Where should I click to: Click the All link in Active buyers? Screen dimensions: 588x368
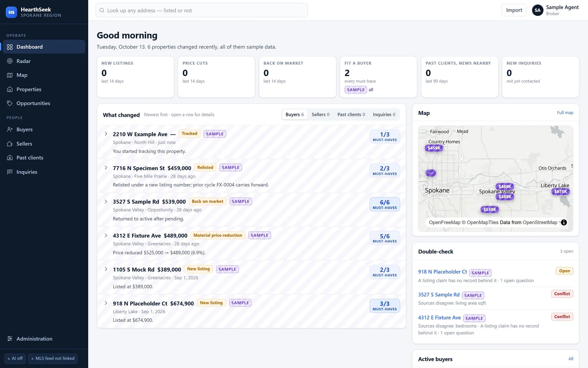[x=571, y=359]
